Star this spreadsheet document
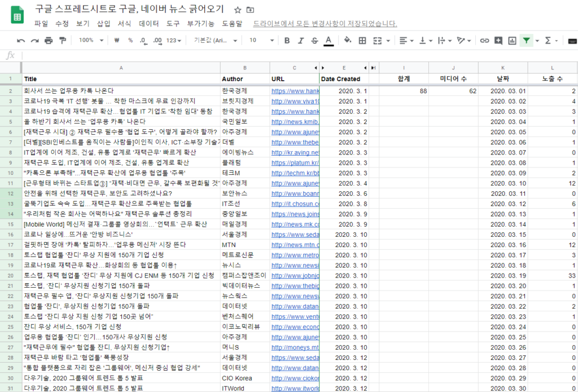Image resolution: width=578 pixels, height=392 pixels. tap(238, 10)
